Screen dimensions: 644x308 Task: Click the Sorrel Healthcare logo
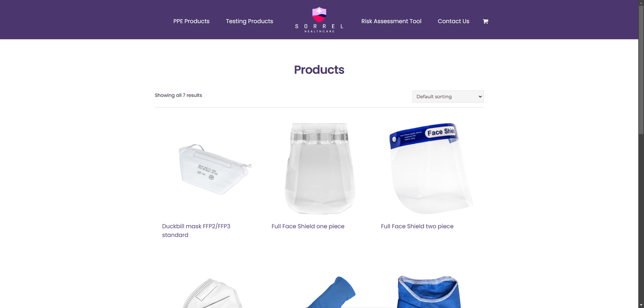click(x=319, y=20)
